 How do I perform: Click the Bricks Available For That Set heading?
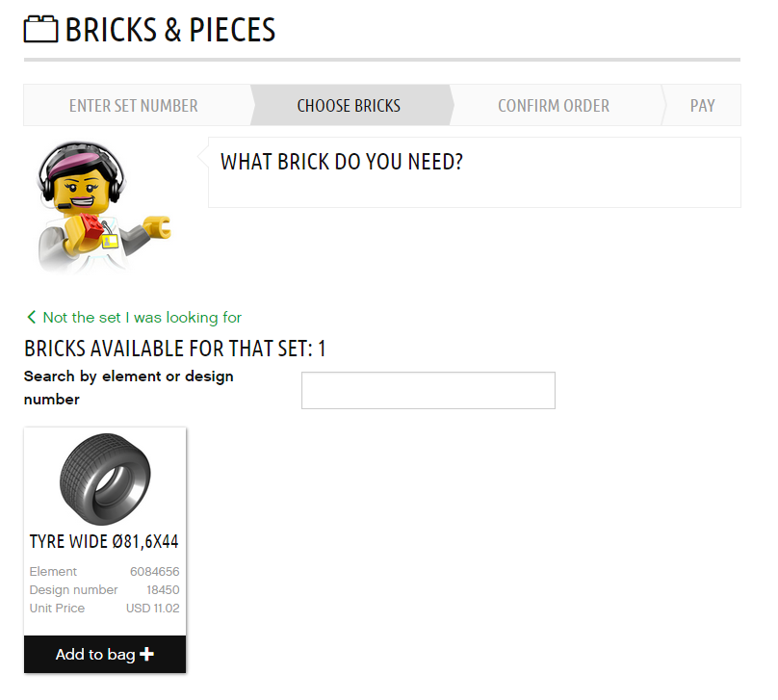(x=174, y=349)
